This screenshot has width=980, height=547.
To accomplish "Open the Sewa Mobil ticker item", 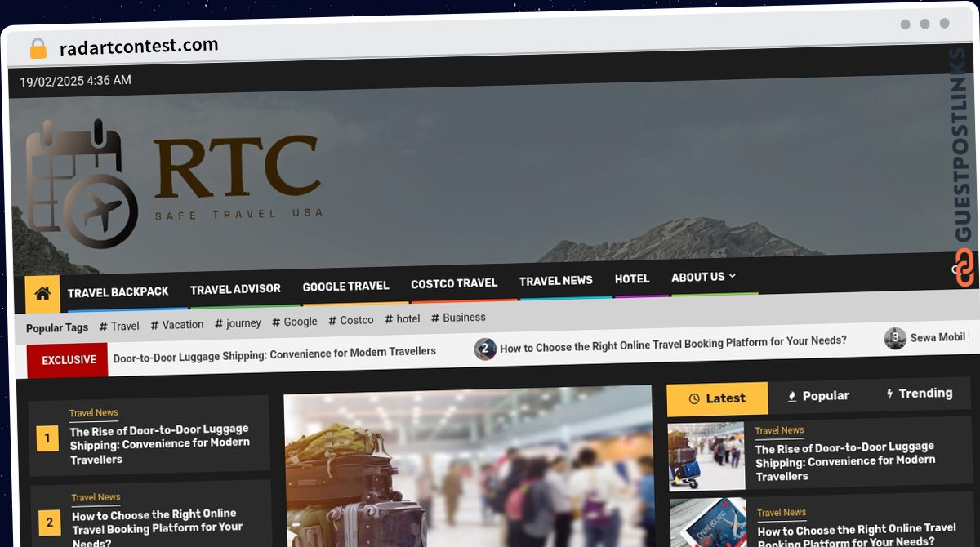I will point(939,337).
